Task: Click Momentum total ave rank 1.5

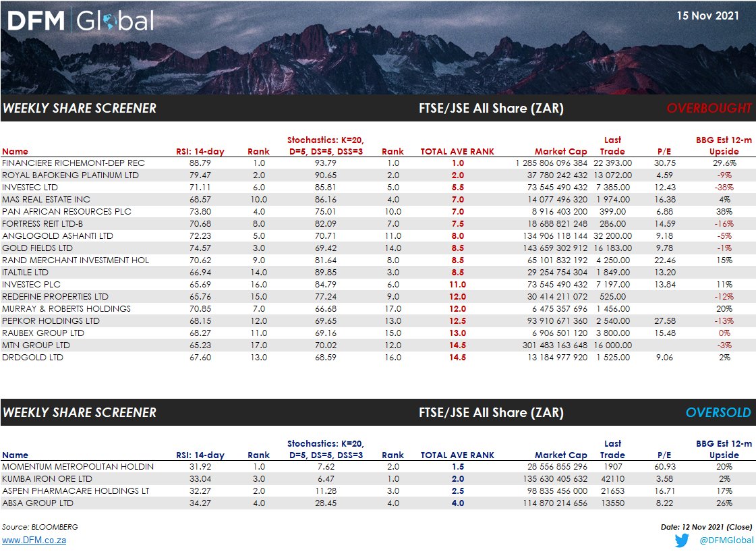Action: pos(457,467)
